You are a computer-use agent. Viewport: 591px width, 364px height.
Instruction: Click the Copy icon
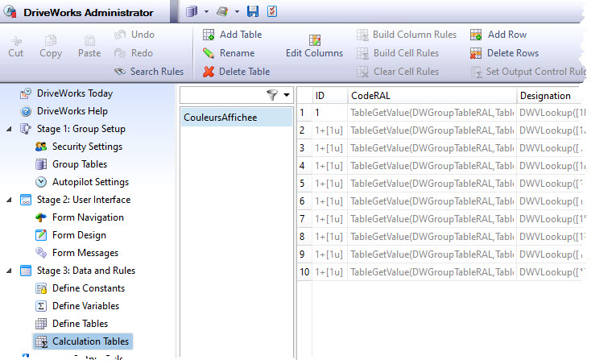click(51, 40)
